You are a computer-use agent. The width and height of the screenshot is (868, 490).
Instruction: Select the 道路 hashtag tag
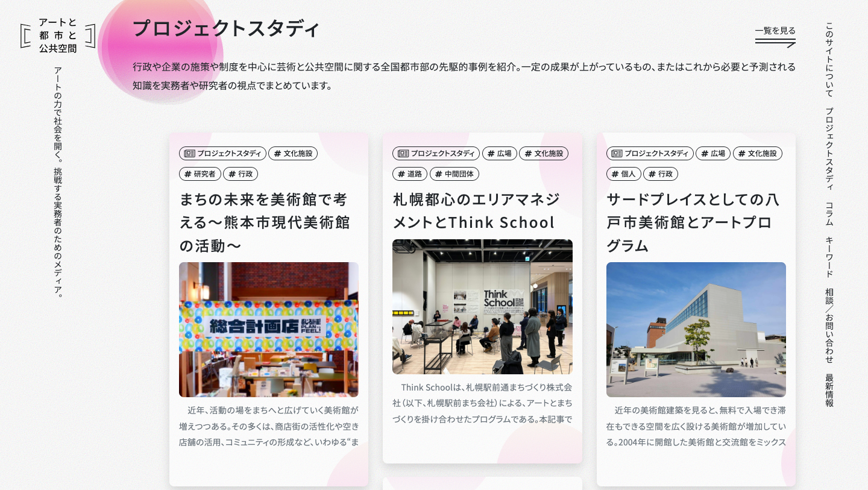click(x=410, y=174)
